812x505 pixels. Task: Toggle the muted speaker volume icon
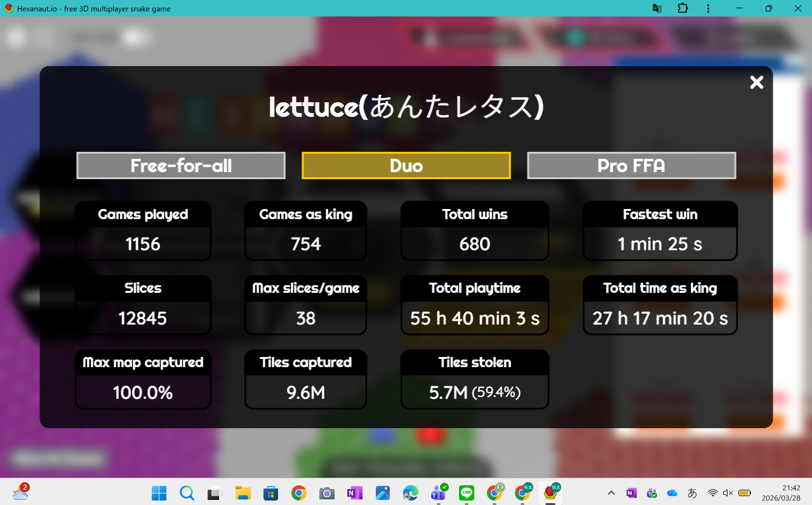pyautogui.click(x=728, y=493)
